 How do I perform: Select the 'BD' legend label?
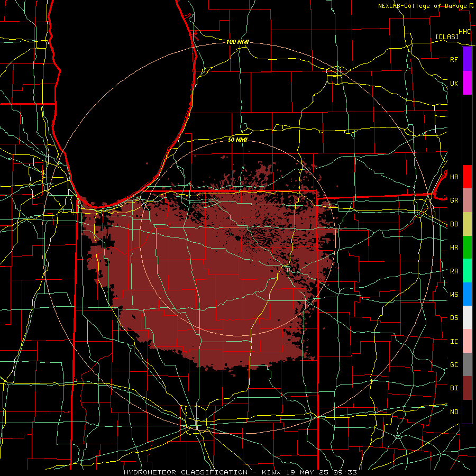coord(454,224)
